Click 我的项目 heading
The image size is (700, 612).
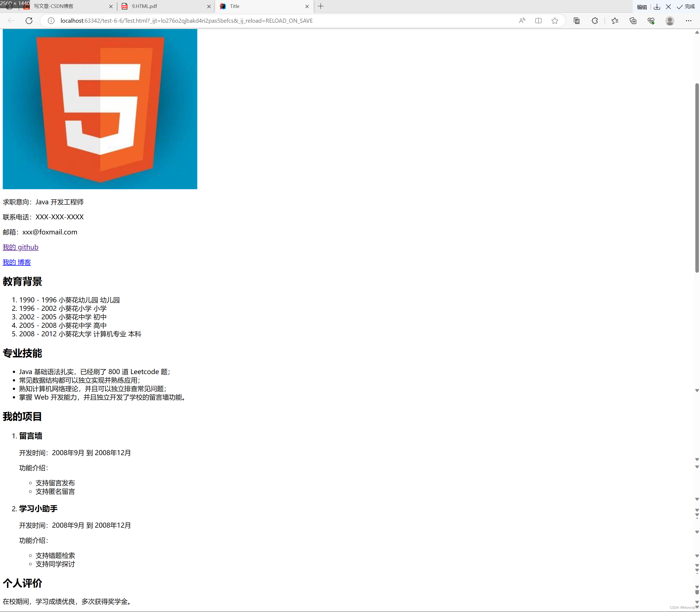pyautogui.click(x=22, y=416)
